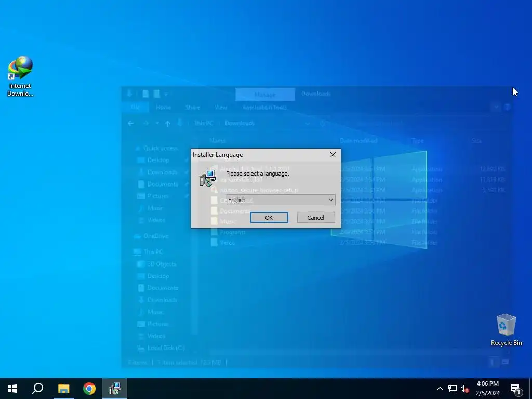Image resolution: width=532 pixels, height=399 pixels.
Task: Open the network status tray icon
Action: (453, 389)
